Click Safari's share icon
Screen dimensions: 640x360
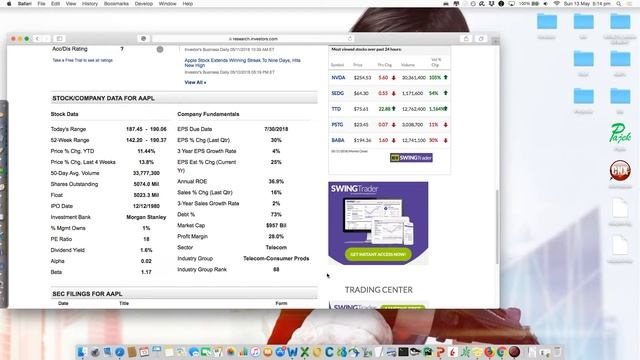point(466,38)
